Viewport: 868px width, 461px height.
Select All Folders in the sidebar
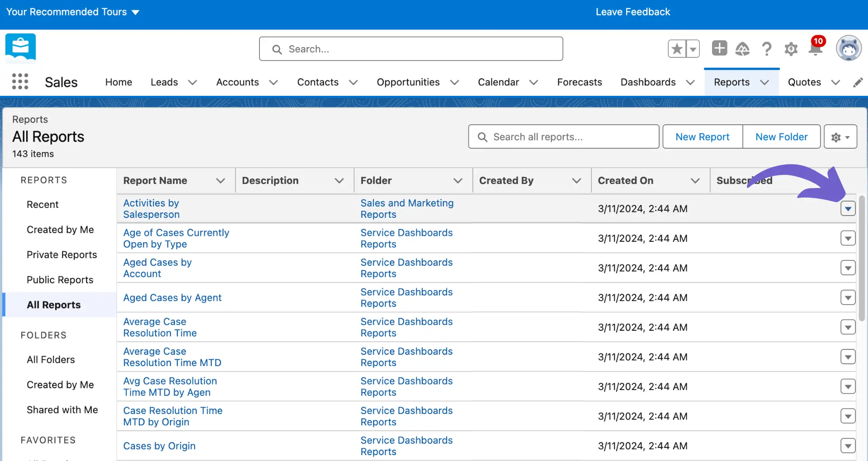(x=51, y=359)
